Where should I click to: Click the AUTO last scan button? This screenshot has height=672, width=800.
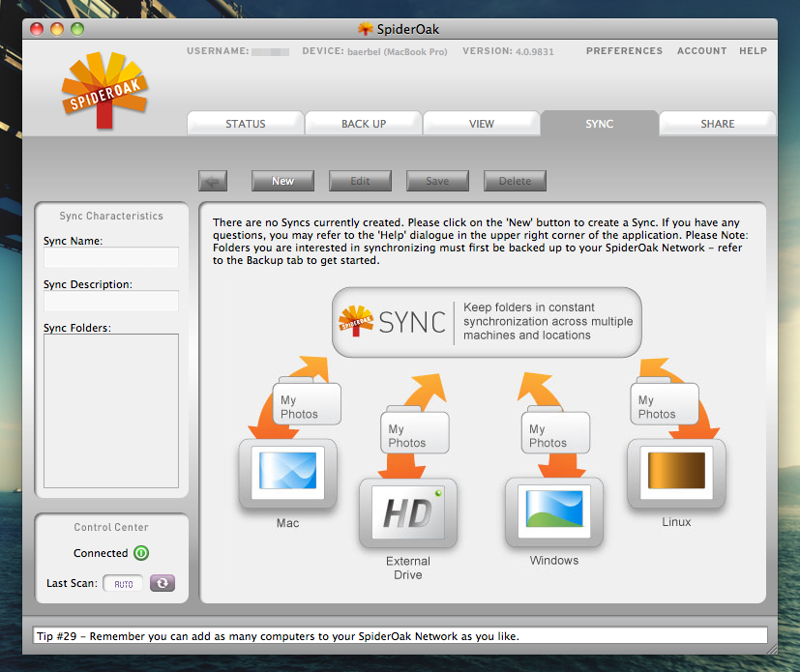pos(123,583)
